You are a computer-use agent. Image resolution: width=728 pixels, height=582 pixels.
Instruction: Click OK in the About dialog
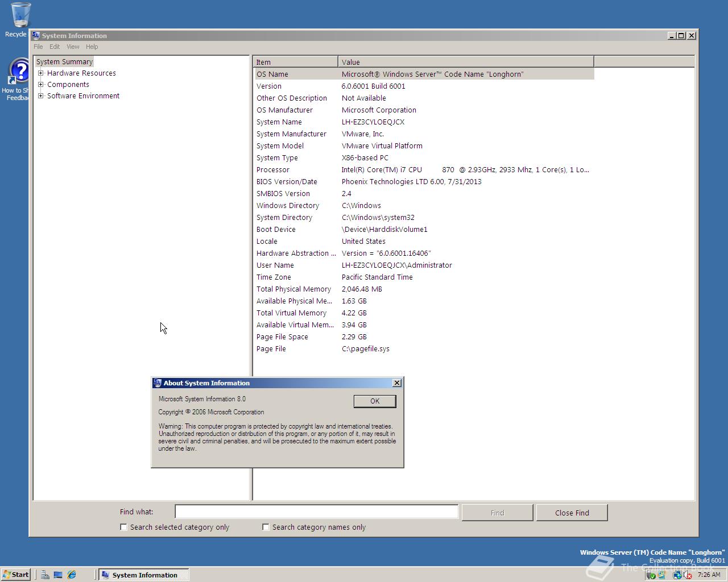tap(375, 401)
